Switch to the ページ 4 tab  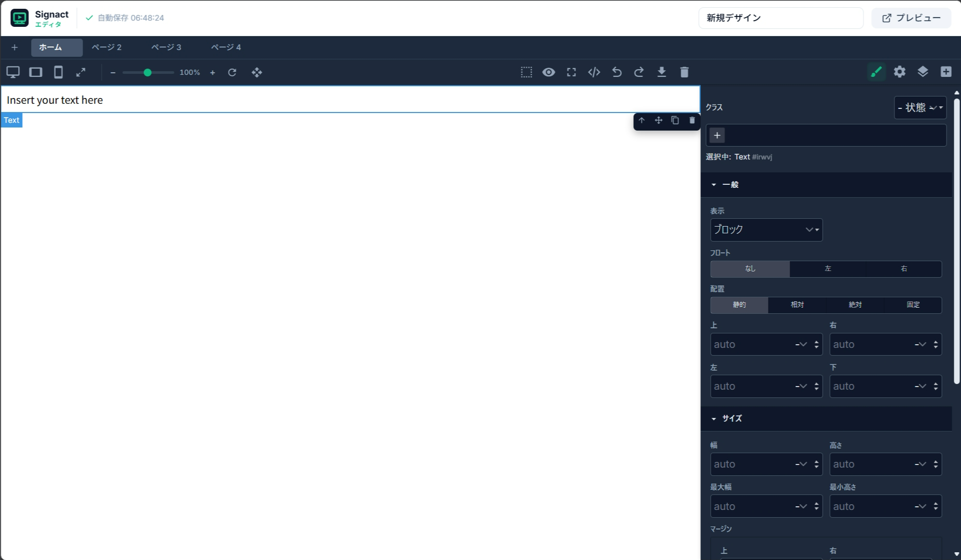point(226,47)
